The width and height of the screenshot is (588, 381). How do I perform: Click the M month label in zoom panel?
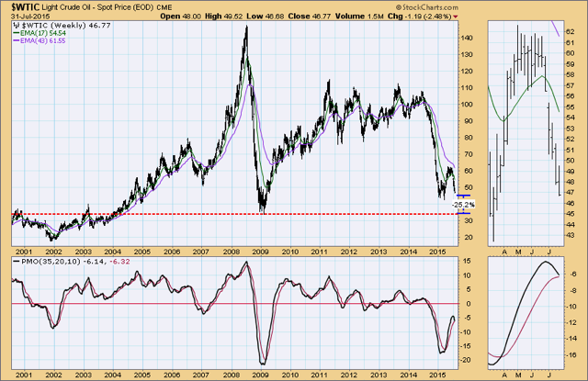(518, 252)
